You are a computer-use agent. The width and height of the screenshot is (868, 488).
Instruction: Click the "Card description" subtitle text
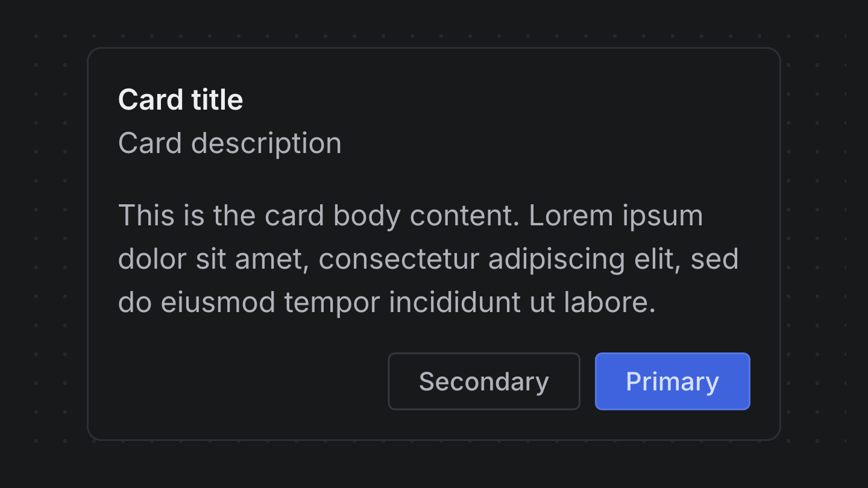click(230, 143)
